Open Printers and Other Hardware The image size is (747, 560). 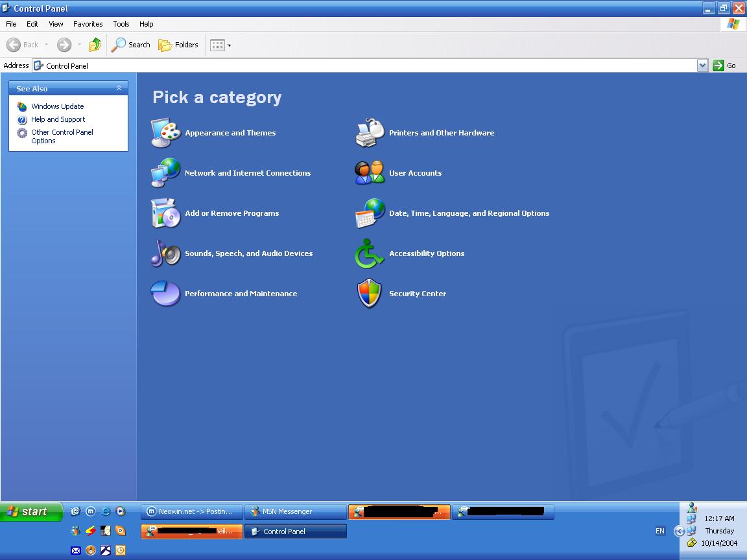tap(442, 132)
